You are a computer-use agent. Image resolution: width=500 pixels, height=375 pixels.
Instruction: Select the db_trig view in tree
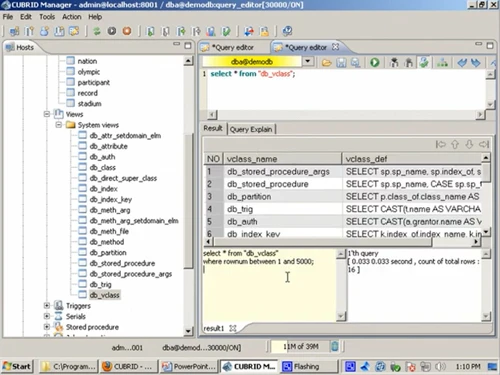[x=100, y=284]
